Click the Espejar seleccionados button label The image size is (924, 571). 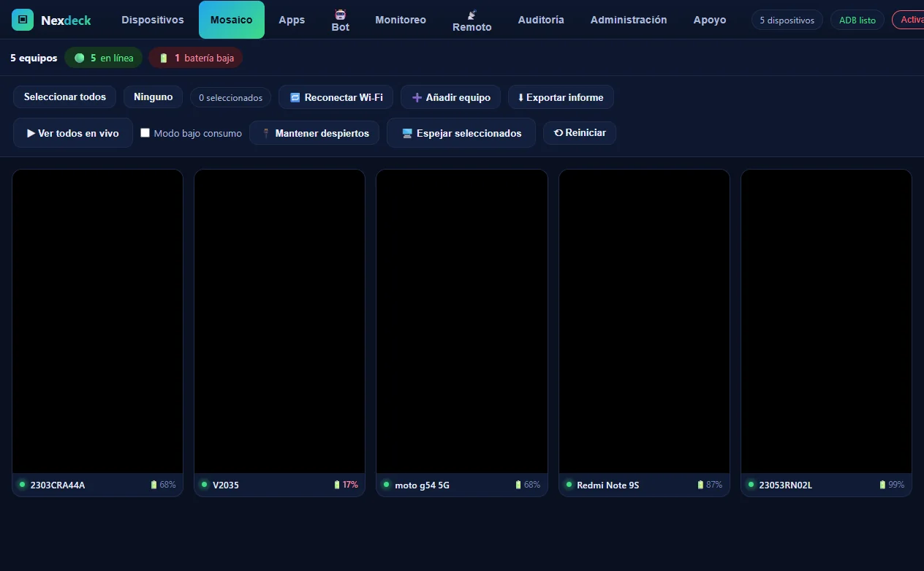tap(469, 133)
